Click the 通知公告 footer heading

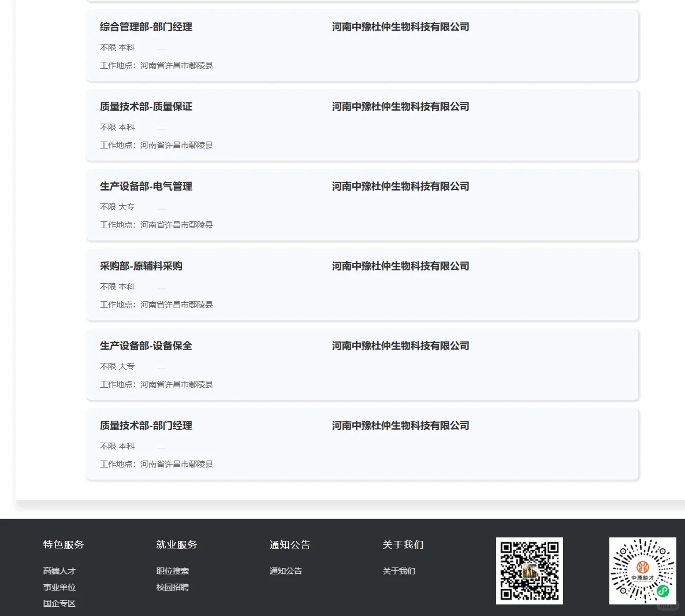(289, 545)
